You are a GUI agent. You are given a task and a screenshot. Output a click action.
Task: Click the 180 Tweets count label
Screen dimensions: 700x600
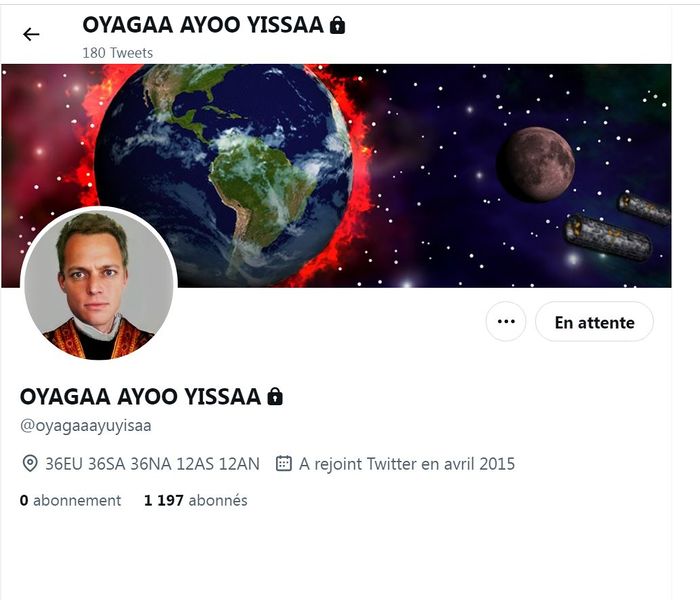click(118, 53)
